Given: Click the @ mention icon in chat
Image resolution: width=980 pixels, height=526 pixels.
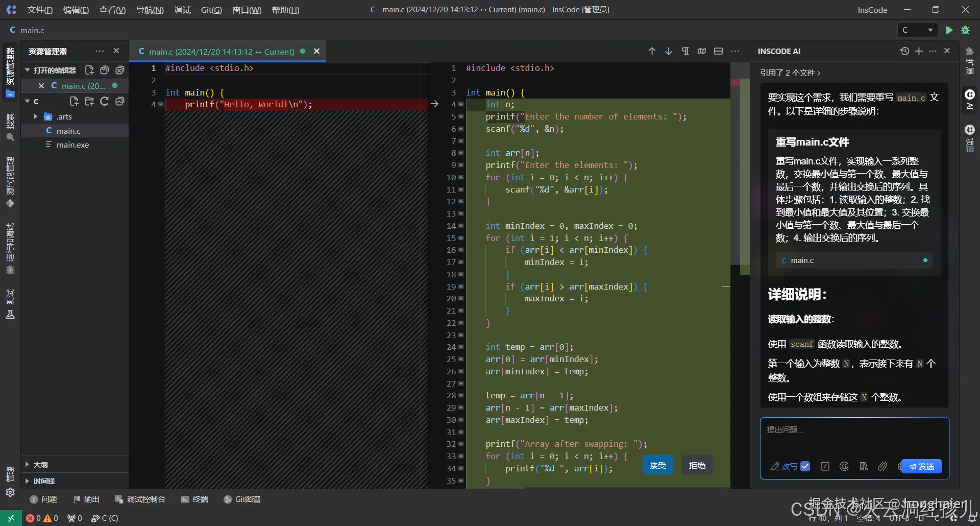Looking at the screenshot, I should click(x=844, y=466).
